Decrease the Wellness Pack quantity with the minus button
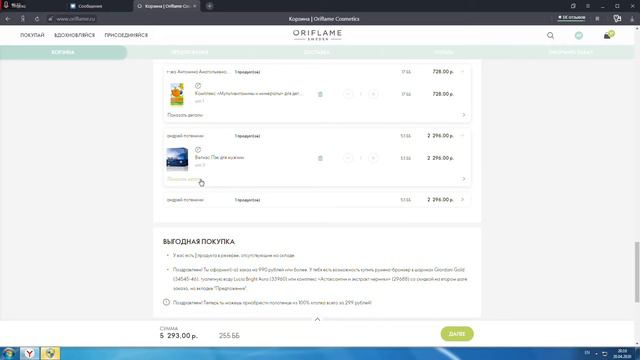Viewport: 640px width, 360px height. tap(348, 158)
